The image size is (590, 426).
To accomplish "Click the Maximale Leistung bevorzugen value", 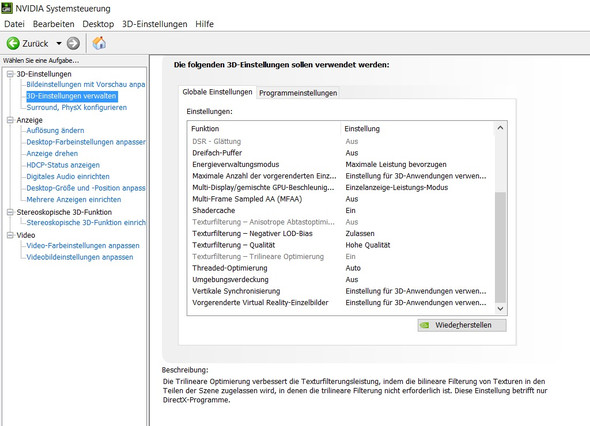I will point(396,164).
